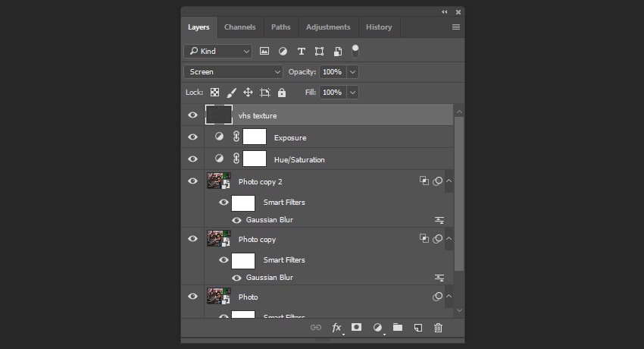Filter layers by pixel layer icon
Viewport: 644px width, 349px height.
(264, 51)
